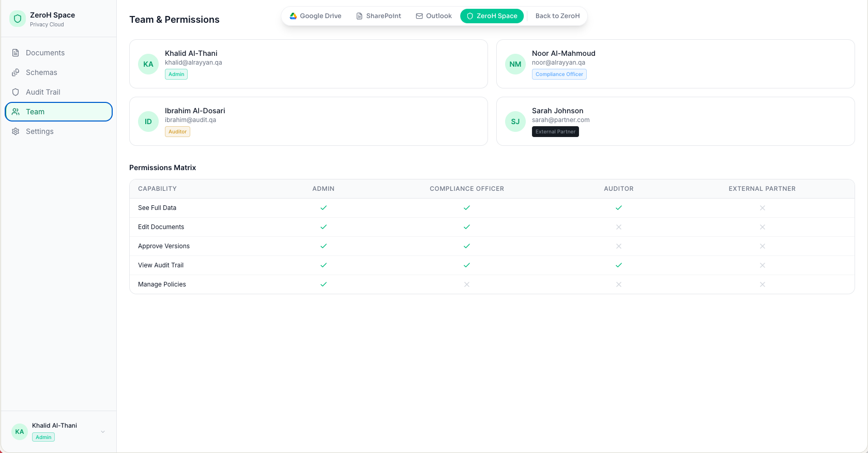Screen dimensions: 868x453
Task: Click the ZeroH Space shield logo icon
Action: pos(18,19)
